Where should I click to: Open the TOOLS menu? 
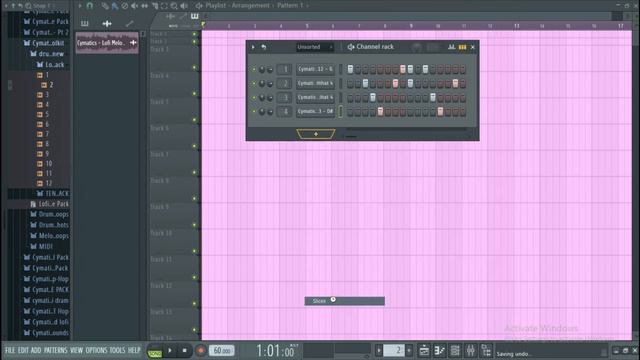118,350
